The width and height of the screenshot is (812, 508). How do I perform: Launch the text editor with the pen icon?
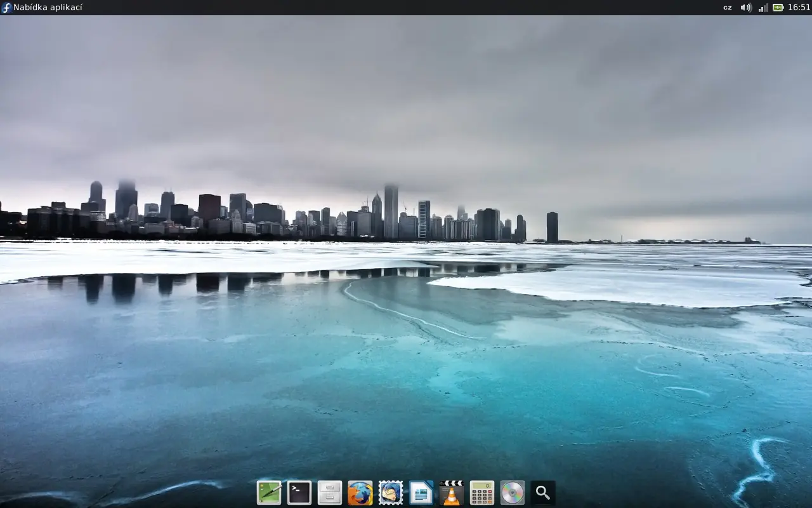click(x=269, y=492)
